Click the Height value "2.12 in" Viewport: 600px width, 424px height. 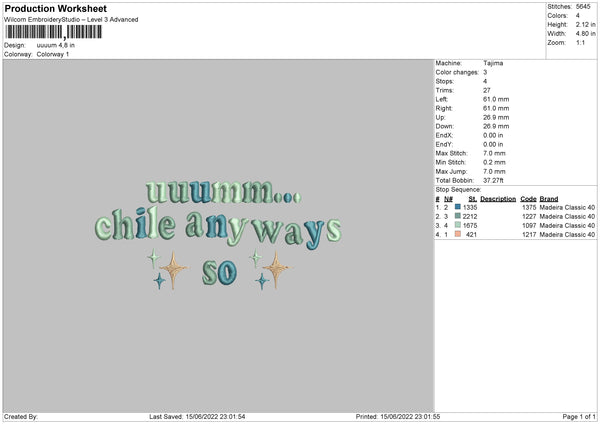(x=585, y=24)
